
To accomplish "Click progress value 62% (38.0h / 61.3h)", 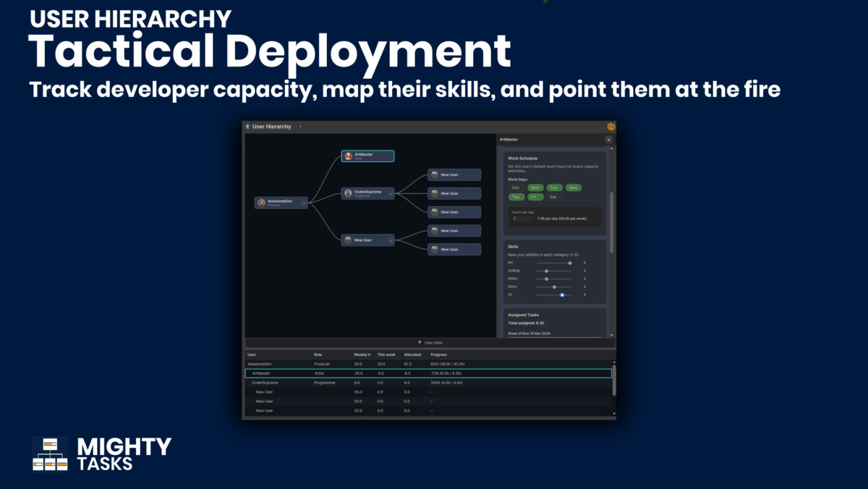I will tap(448, 364).
